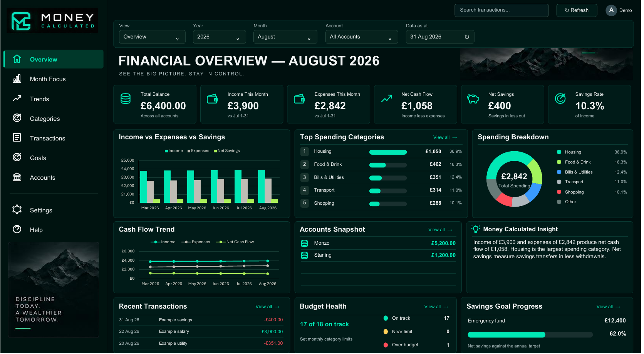Click the Savings Rate target icon
The width and height of the screenshot is (644, 354).
tap(560, 99)
